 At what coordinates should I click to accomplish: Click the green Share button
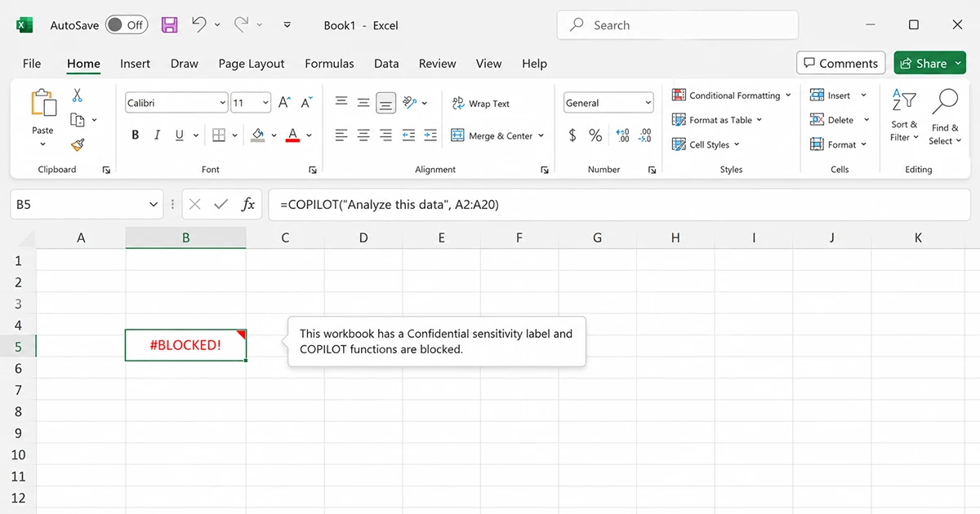[930, 63]
